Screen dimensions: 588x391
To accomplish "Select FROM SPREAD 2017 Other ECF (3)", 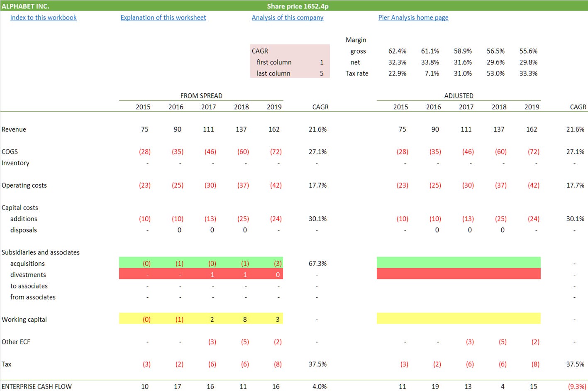I will coord(212,342).
